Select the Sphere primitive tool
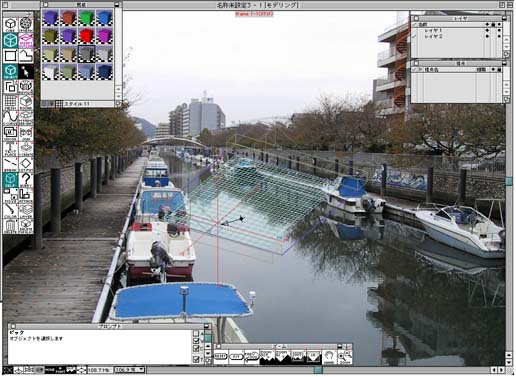The height and width of the screenshot is (377, 516). (26, 25)
